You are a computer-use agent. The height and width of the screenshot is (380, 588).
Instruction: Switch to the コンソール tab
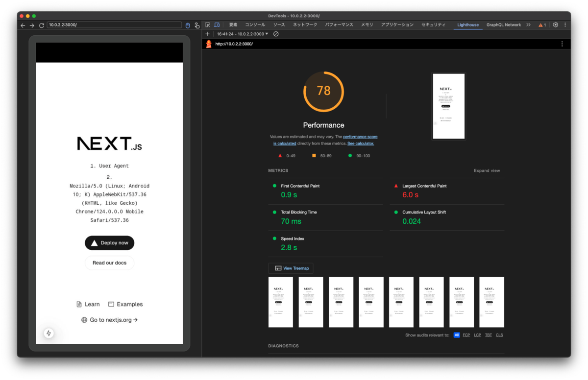(255, 24)
